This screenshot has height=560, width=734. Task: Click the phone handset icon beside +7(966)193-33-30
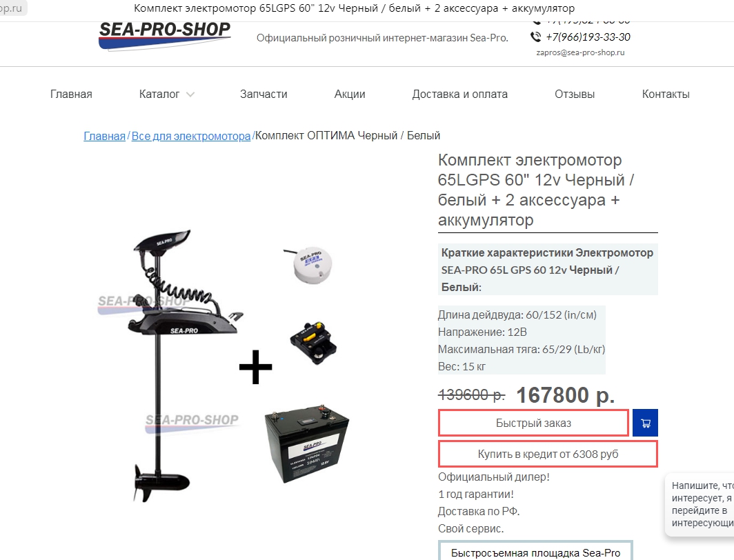click(535, 37)
